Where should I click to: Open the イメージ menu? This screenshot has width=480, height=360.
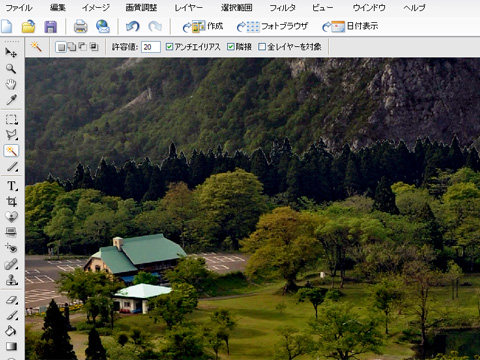click(96, 7)
